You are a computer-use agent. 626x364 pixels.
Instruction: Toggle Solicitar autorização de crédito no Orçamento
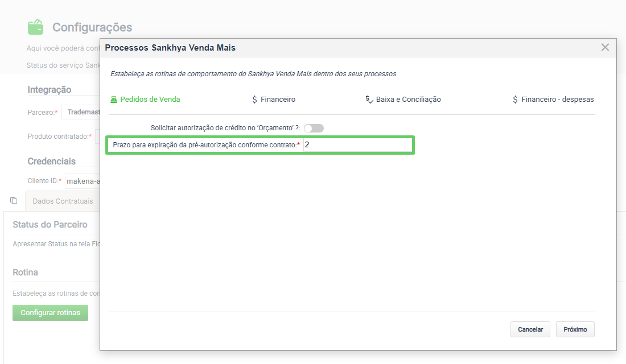click(x=314, y=128)
